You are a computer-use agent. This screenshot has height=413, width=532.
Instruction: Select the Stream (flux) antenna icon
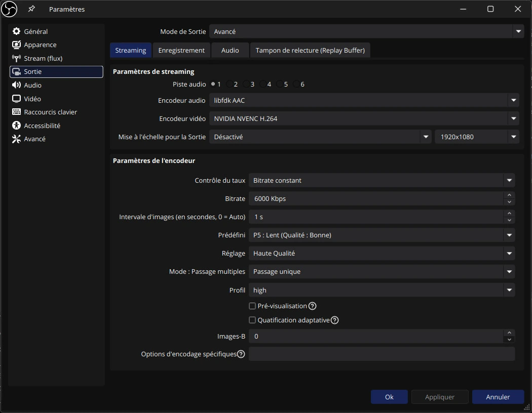(x=16, y=58)
